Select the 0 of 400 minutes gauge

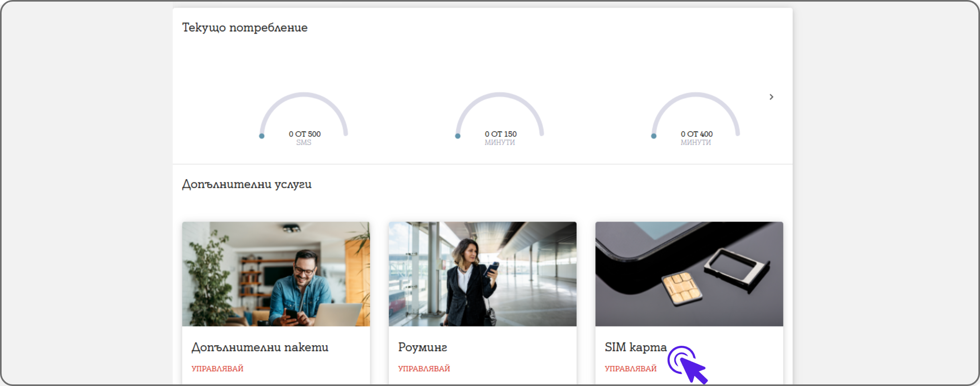click(696, 119)
